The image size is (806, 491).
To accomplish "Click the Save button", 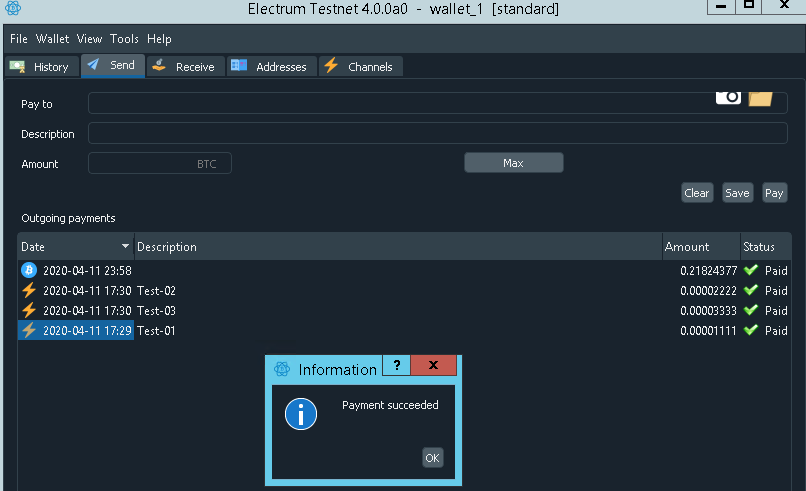I will click(737, 193).
